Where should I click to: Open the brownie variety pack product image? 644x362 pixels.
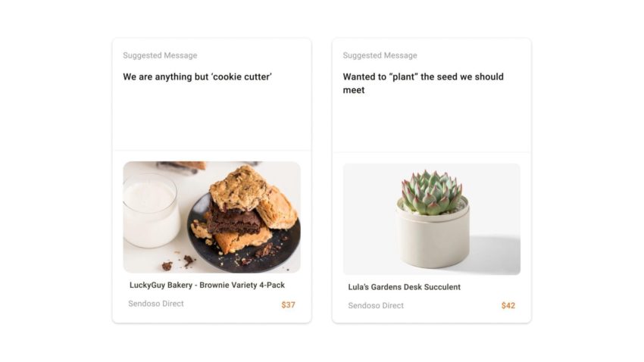pos(211,217)
